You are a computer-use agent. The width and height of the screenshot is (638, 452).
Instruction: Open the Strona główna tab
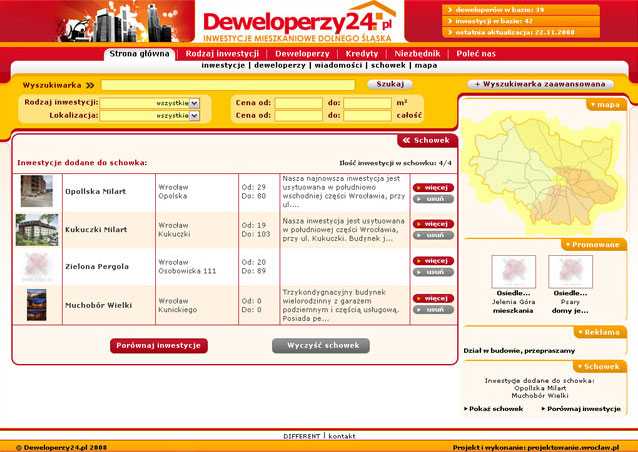coord(139,54)
